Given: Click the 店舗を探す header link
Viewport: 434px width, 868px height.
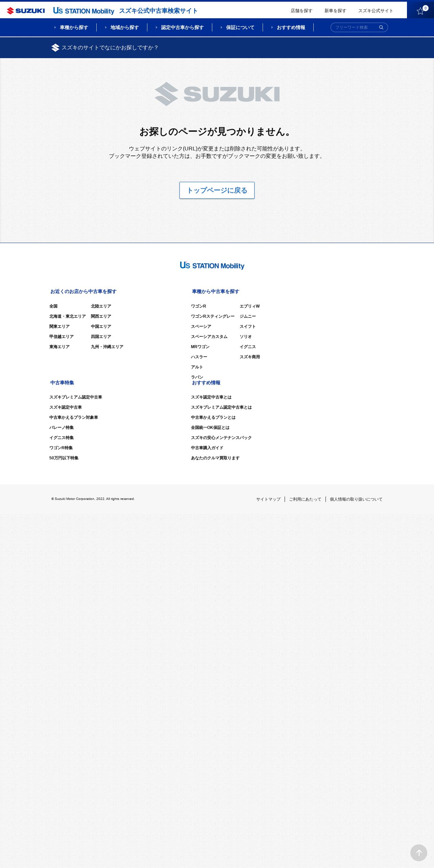Looking at the screenshot, I should (x=302, y=11).
